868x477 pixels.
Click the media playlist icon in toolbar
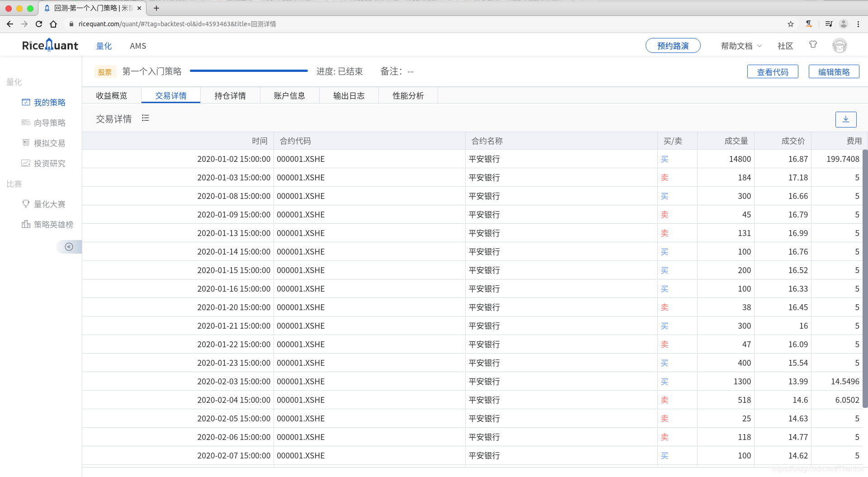829,24
